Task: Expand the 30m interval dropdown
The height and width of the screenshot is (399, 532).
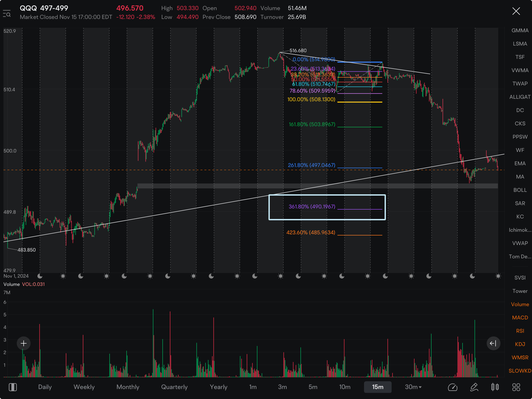Action: pos(413,387)
